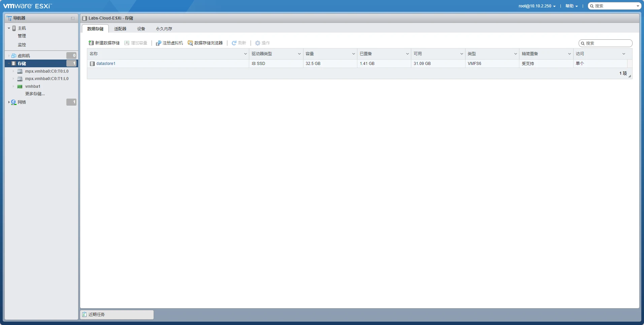Click the Register VM (注册虚拟机) icon
The width and height of the screenshot is (644, 325).
tap(158, 43)
